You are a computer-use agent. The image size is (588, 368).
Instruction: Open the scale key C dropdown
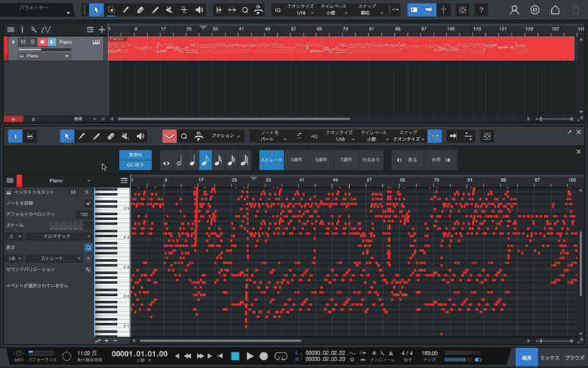[14, 236]
